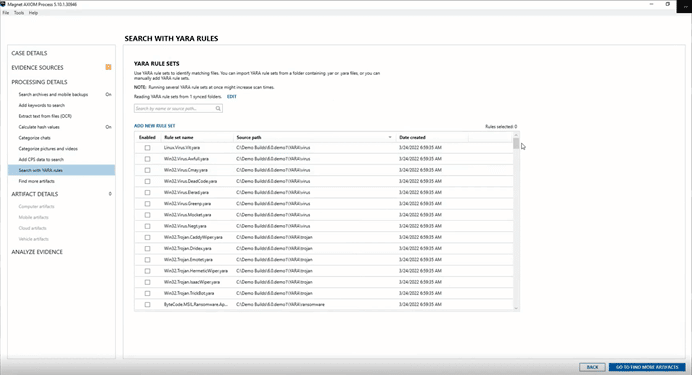Sort by Rule set name column header

(179, 138)
